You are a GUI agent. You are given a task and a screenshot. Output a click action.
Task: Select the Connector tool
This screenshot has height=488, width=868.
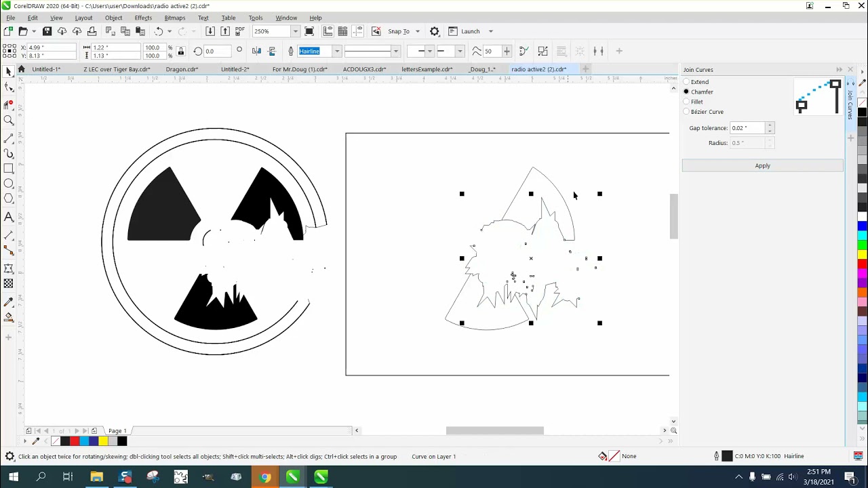9,251
